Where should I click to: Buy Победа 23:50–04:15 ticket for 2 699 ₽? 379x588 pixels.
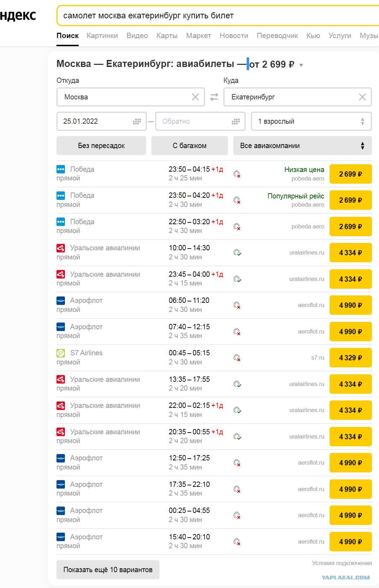click(350, 174)
